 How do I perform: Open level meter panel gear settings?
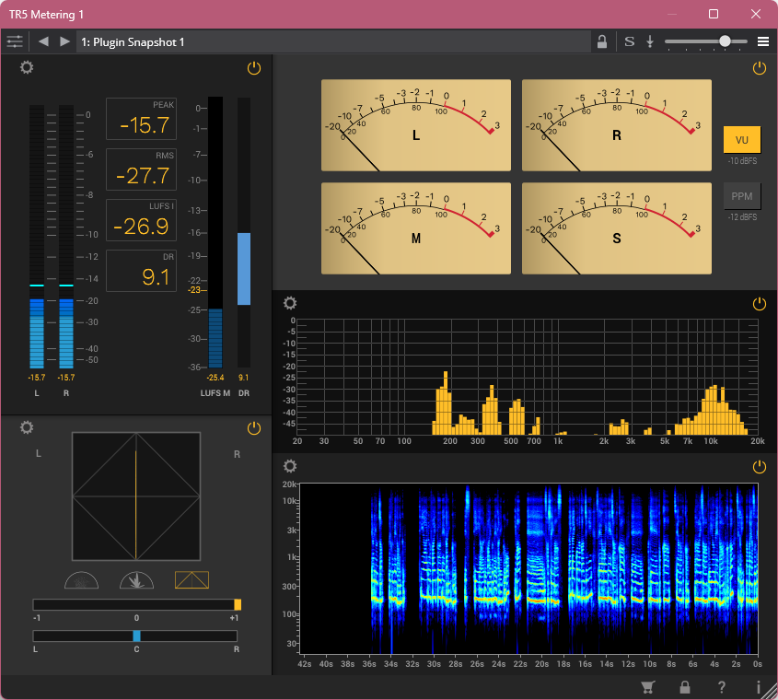tap(27, 68)
